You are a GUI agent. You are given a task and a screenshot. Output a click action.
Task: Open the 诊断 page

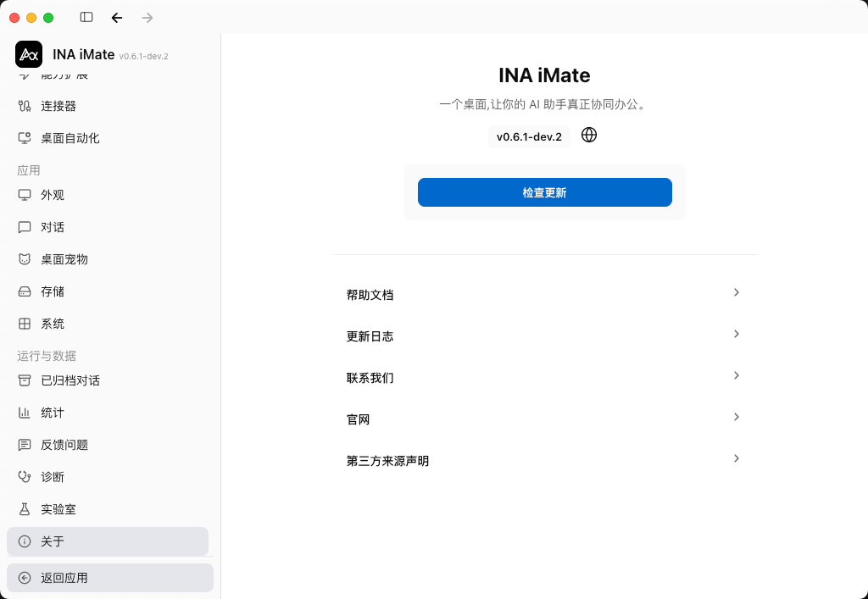coord(108,476)
